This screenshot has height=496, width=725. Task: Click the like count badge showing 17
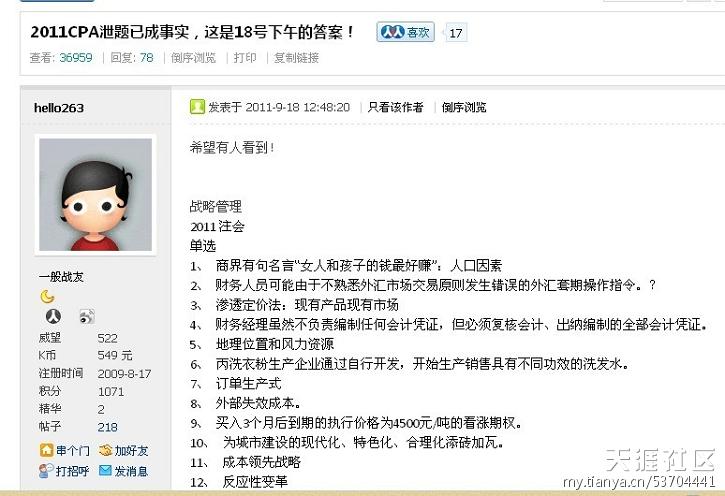(x=455, y=33)
